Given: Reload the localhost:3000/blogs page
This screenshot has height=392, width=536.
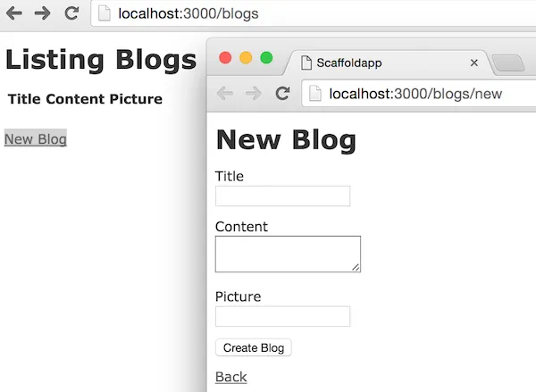Looking at the screenshot, I should pyautogui.click(x=71, y=13).
